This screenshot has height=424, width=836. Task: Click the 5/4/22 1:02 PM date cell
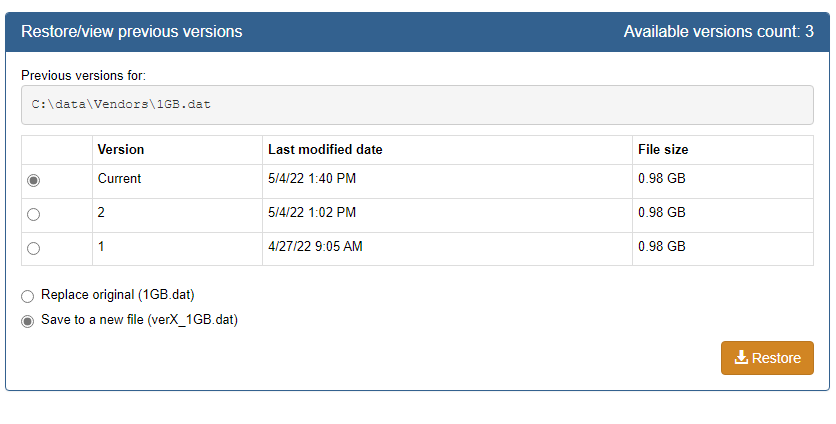click(x=312, y=213)
